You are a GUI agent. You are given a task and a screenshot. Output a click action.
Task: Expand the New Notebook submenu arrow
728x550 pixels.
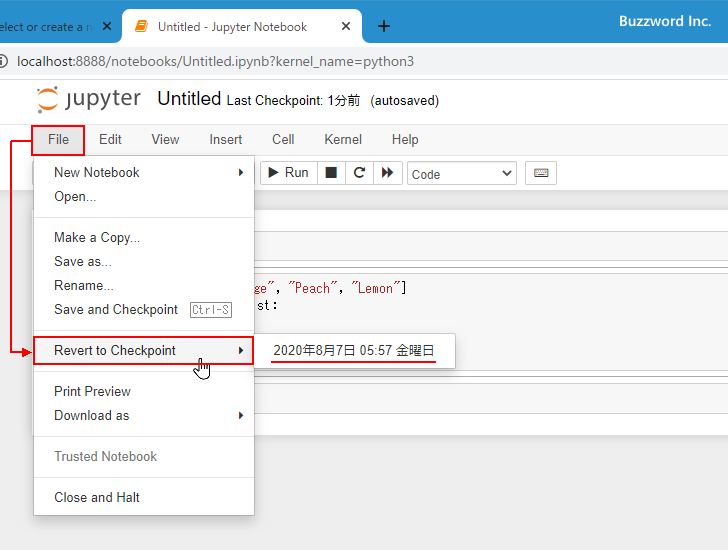click(241, 173)
